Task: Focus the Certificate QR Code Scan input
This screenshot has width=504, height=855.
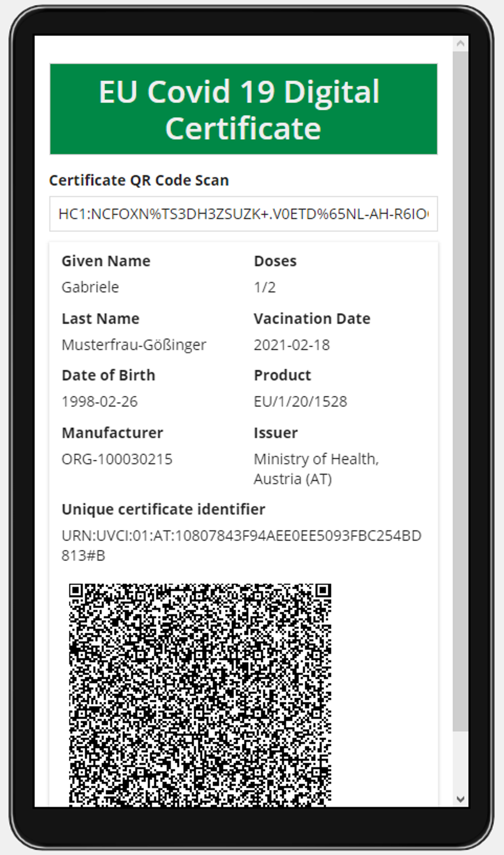Action: (x=243, y=214)
